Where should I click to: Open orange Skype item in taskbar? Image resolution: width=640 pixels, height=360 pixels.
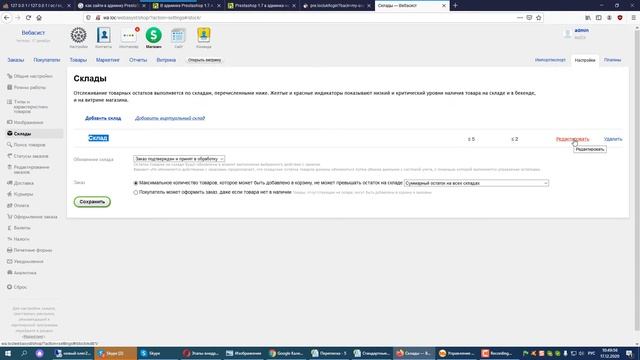coord(116,353)
